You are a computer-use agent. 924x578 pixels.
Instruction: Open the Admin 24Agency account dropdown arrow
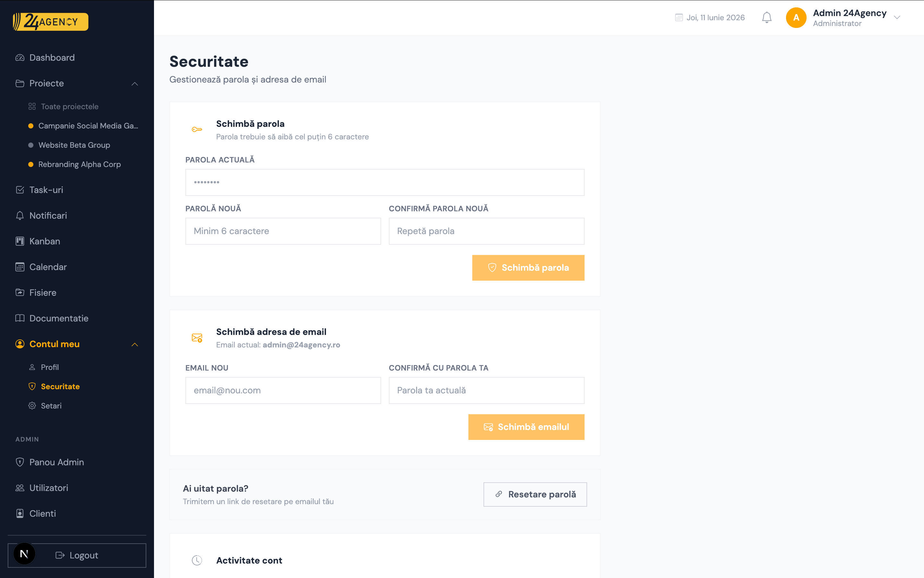pos(897,18)
